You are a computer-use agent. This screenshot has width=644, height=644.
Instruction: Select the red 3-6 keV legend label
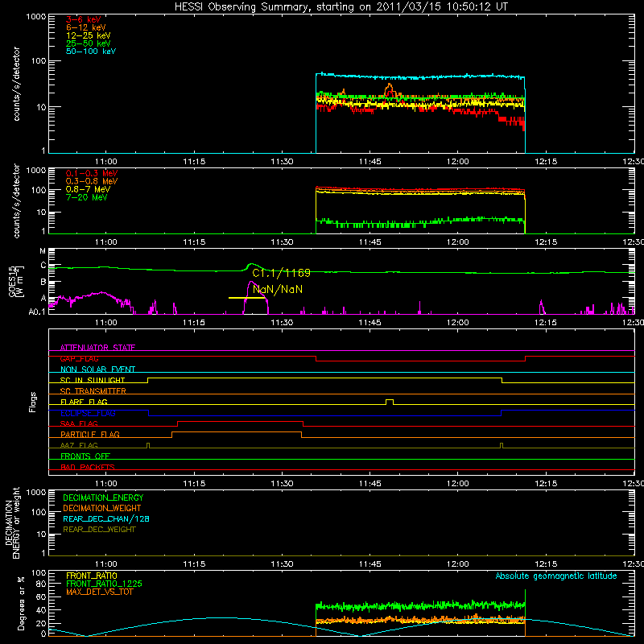pyautogui.click(x=84, y=19)
